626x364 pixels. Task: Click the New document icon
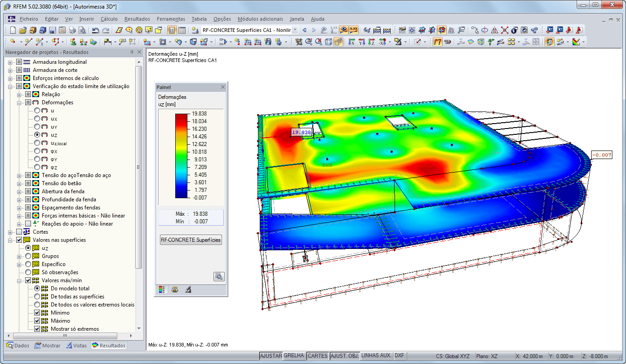coord(13,30)
